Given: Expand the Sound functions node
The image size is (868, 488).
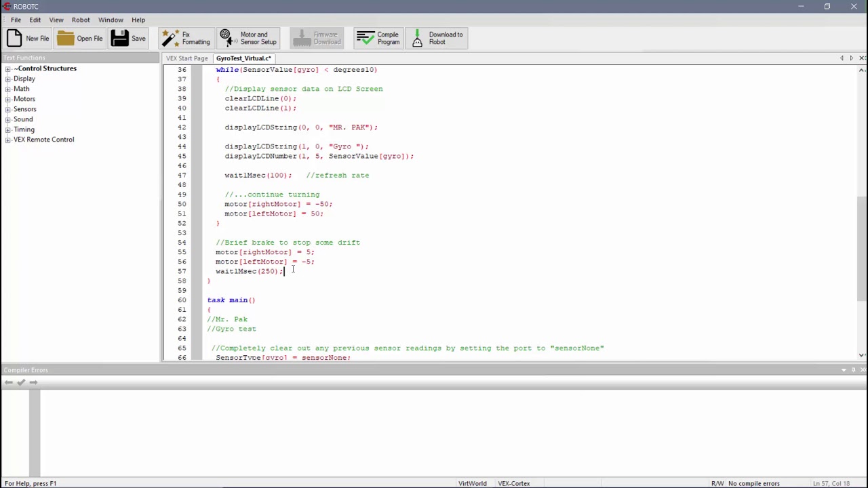Looking at the screenshot, I should coord(7,119).
